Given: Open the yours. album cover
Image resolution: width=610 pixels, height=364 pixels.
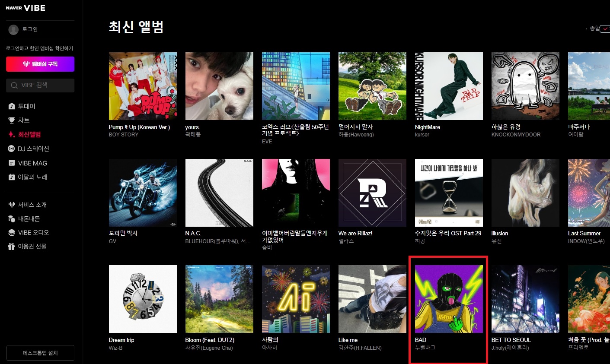Looking at the screenshot, I should pyautogui.click(x=219, y=86).
